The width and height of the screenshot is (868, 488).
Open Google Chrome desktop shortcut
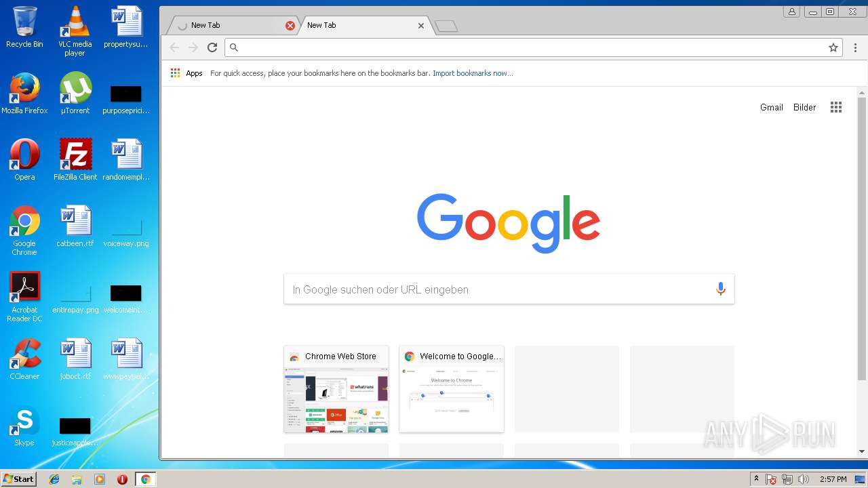pyautogui.click(x=24, y=230)
